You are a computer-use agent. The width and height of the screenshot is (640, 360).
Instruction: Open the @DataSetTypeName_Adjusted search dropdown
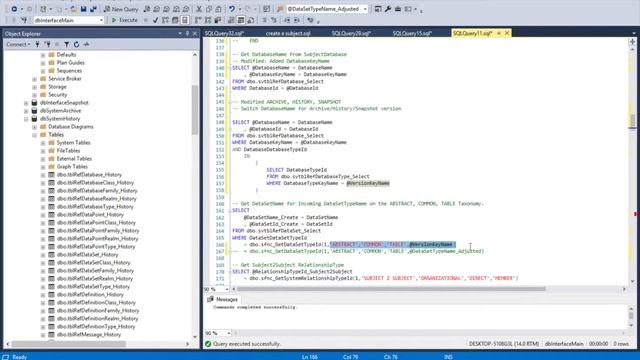(365, 9)
